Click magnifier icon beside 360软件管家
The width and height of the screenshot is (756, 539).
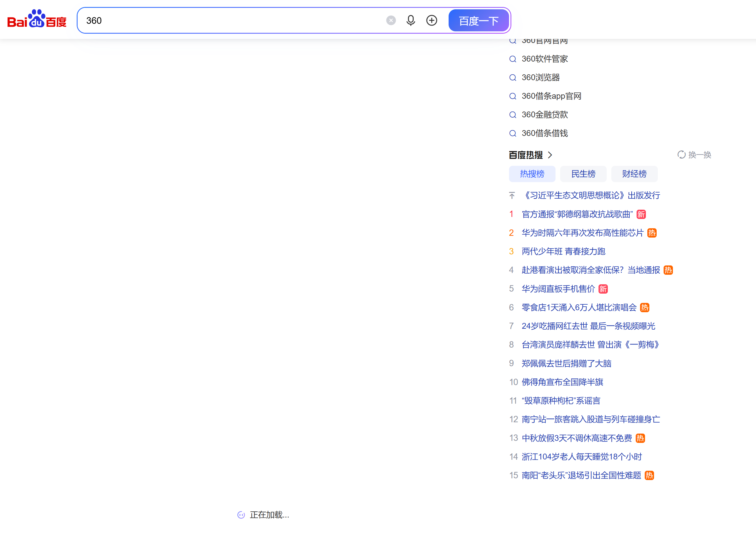(x=513, y=59)
